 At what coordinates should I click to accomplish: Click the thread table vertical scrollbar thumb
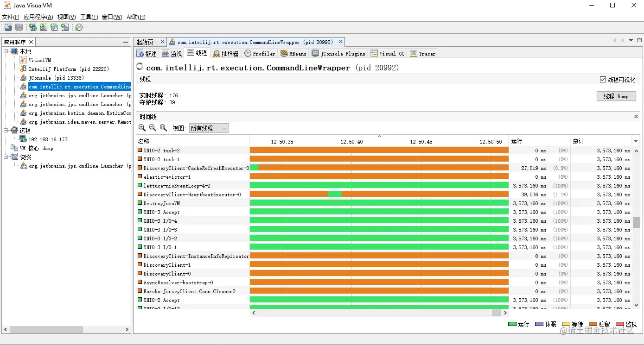(637, 222)
